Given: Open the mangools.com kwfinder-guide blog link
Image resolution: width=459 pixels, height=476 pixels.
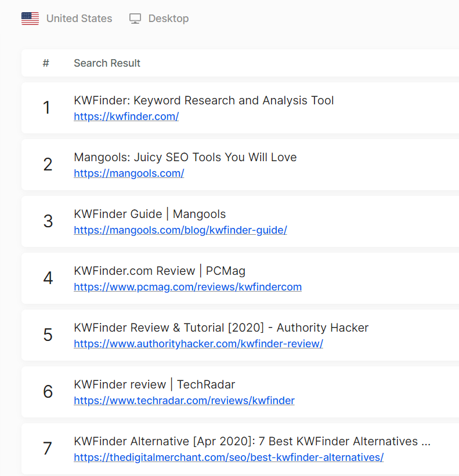Looking at the screenshot, I should (x=180, y=230).
